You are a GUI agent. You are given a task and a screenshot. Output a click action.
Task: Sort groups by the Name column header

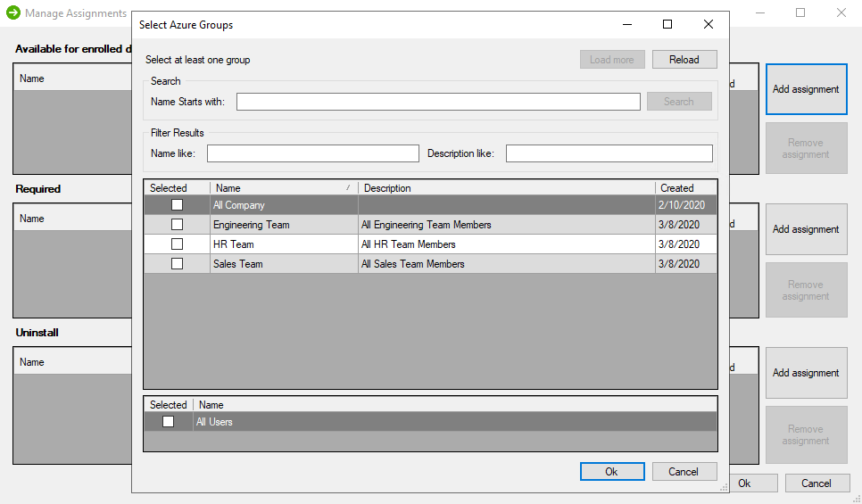(x=285, y=188)
